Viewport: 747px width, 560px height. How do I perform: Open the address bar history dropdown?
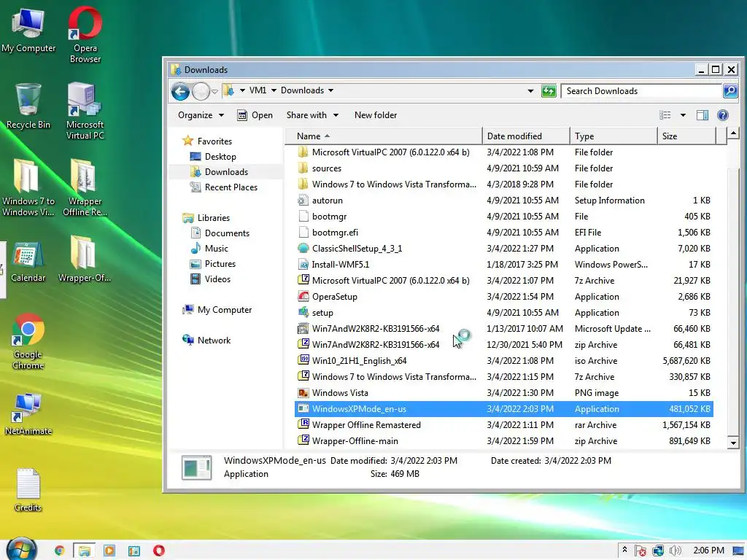click(530, 91)
